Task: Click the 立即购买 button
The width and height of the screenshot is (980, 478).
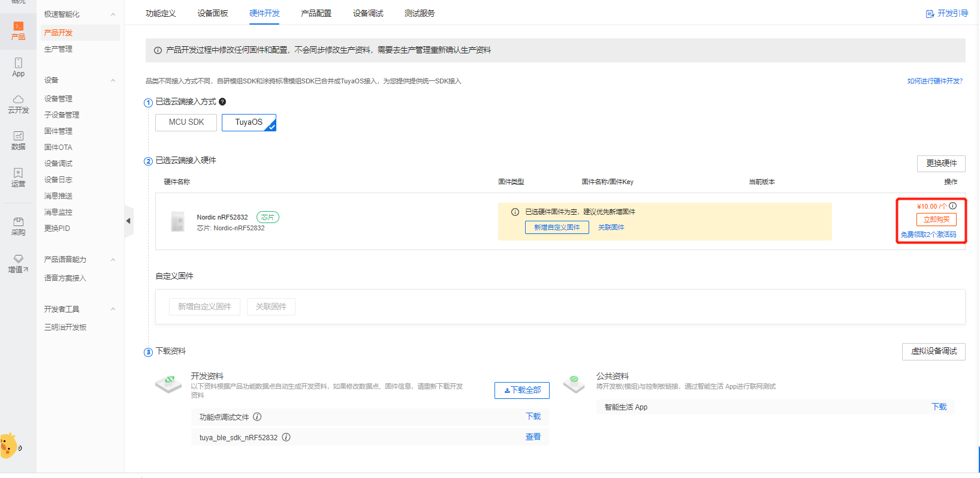Action: [x=936, y=220]
